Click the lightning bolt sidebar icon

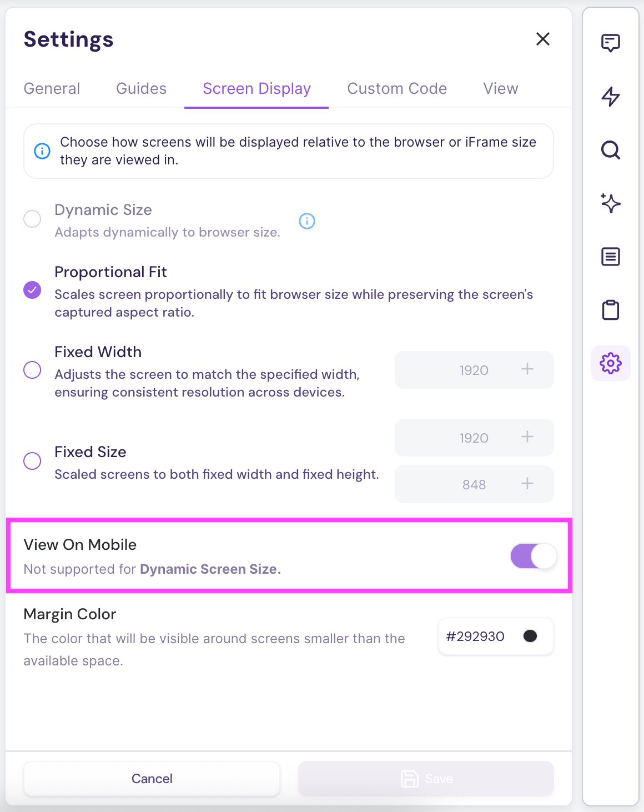(x=610, y=97)
